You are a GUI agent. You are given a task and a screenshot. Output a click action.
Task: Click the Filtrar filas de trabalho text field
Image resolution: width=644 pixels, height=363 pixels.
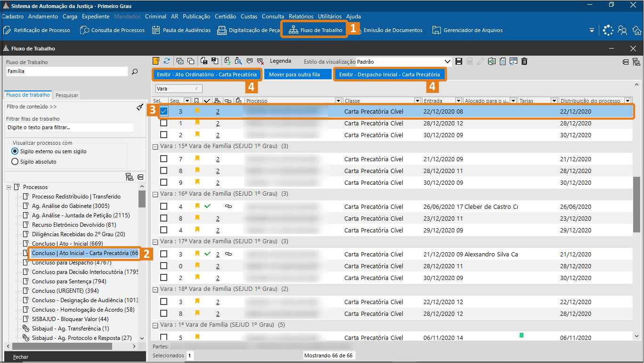coord(70,128)
